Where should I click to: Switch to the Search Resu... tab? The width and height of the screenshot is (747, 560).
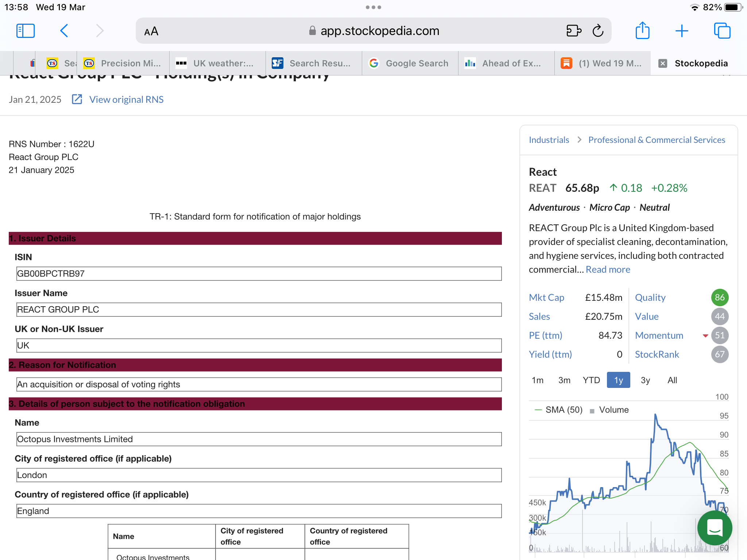314,63
